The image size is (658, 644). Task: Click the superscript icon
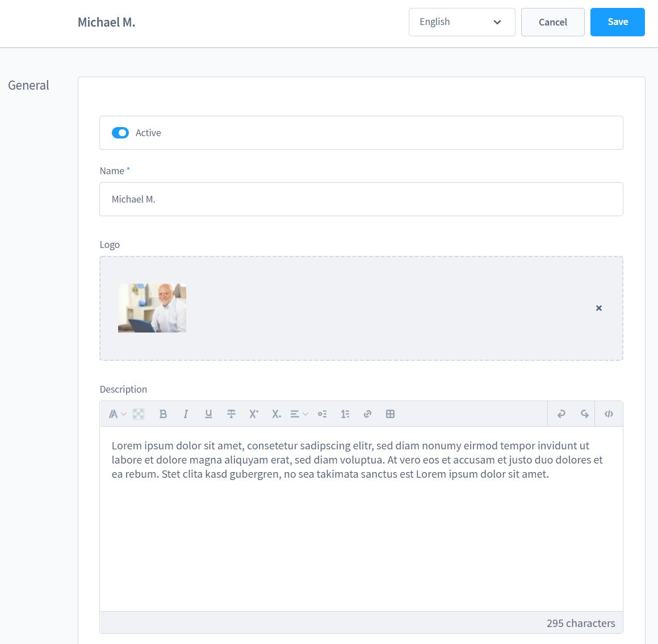pos(254,414)
